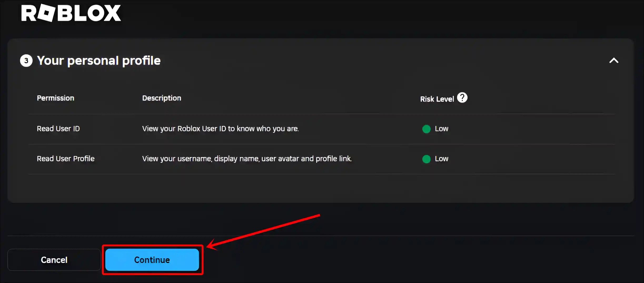The image size is (644, 283).
Task: Click the 'Read User Profile' permission
Action: [x=66, y=159]
